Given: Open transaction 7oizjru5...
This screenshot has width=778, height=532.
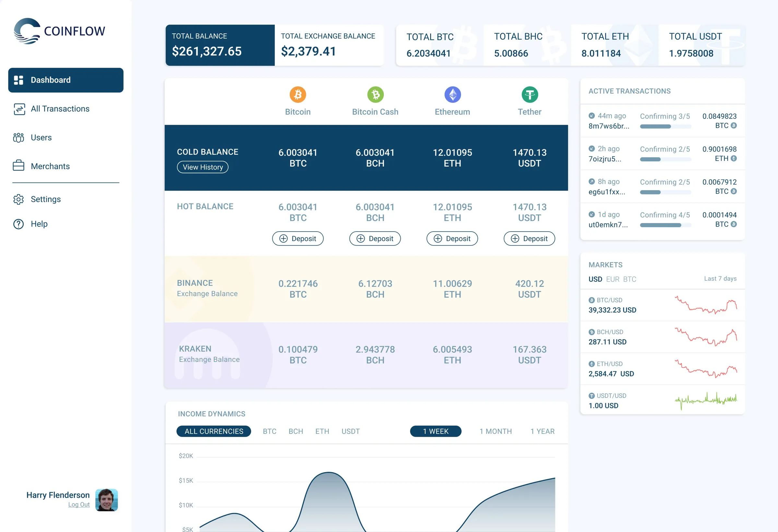Looking at the screenshot, I should [605, 159].
